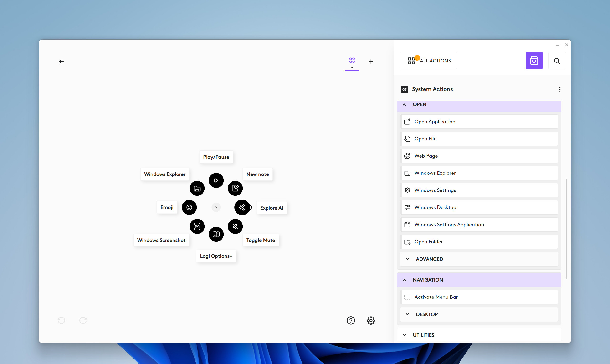Viewport: 610px width, 364px height.
Task: Select the New note ring icon
Action: 235,188
